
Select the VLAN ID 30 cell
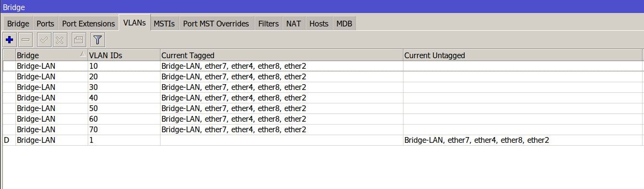[124, 87]
